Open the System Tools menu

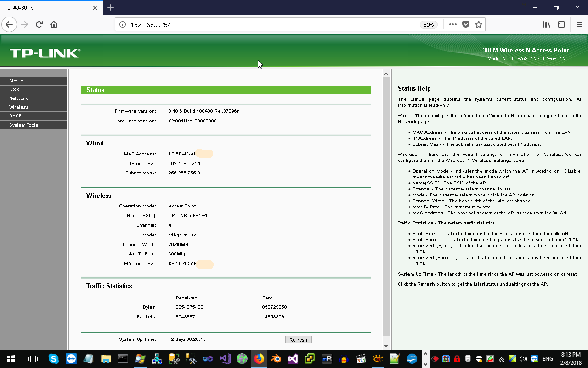click(x=34, y=125)
